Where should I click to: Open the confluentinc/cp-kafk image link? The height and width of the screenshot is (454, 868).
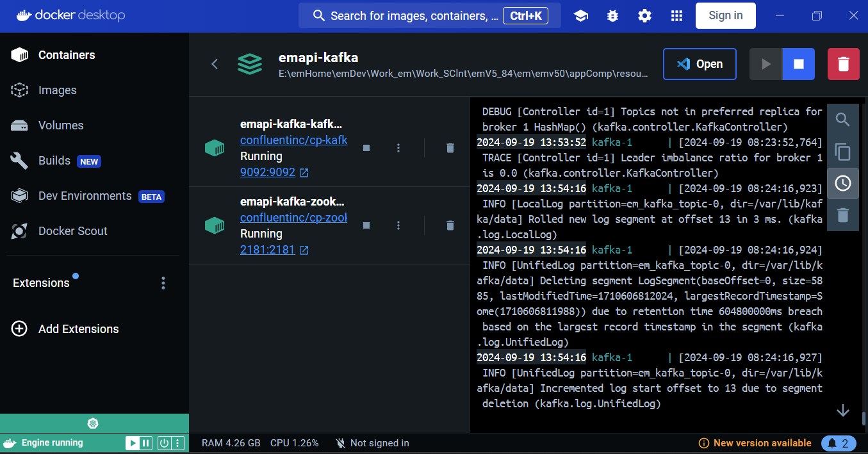[x=293, y=140]
